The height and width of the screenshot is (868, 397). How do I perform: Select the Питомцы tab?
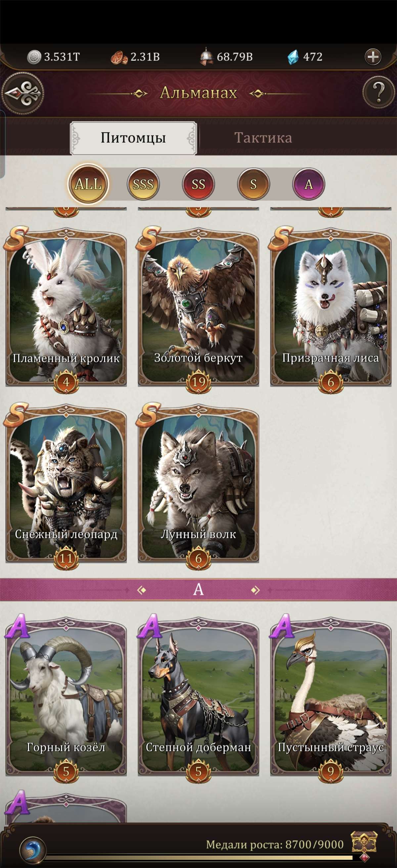(133, 138)
